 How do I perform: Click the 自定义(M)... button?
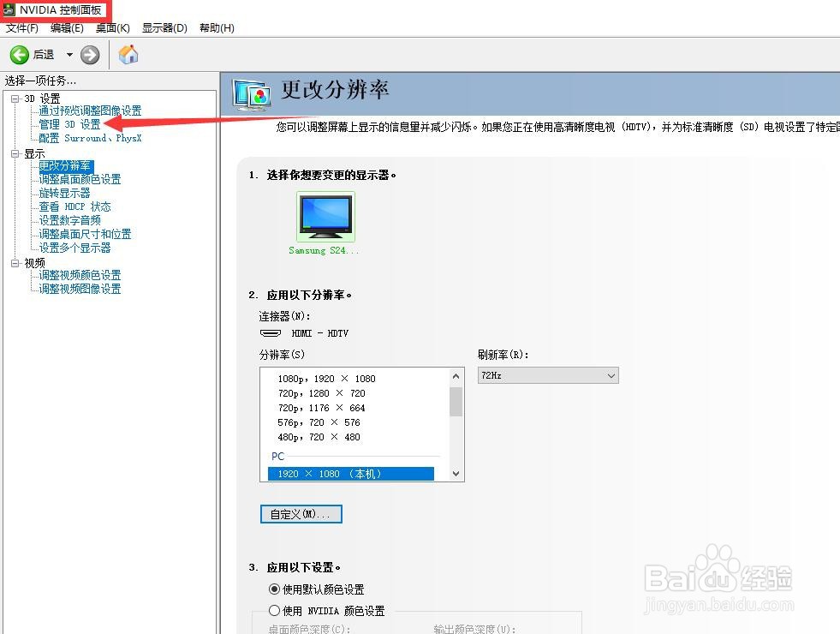click(301, 514)
